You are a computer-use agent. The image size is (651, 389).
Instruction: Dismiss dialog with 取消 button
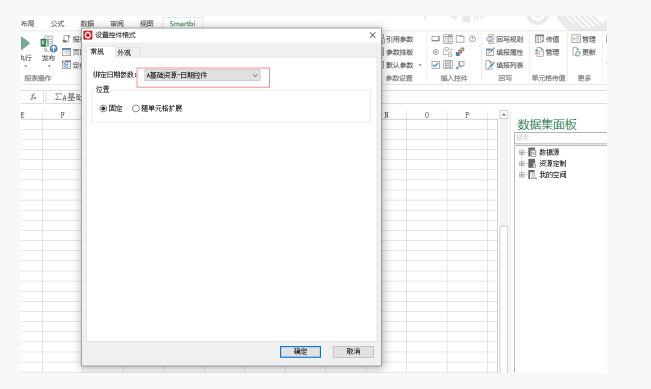353,352
